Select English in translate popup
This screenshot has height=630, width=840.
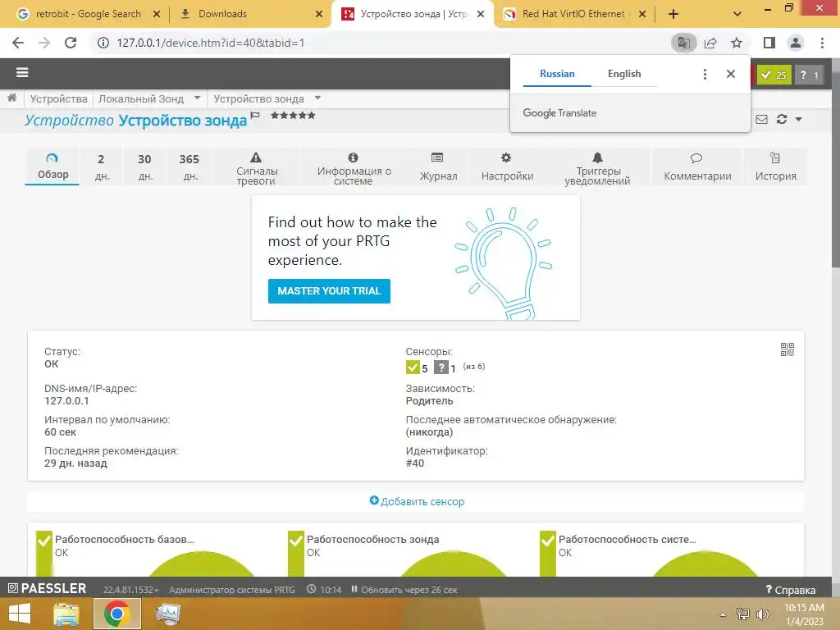point(624,74)
